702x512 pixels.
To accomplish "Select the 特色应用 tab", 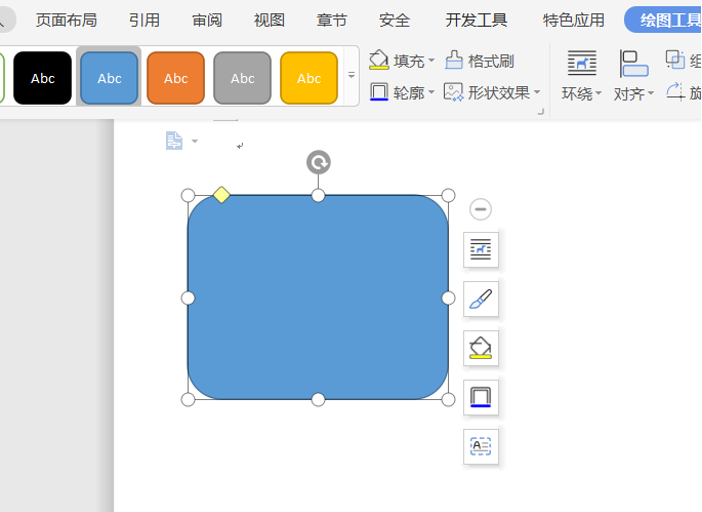I will (574, 20).
